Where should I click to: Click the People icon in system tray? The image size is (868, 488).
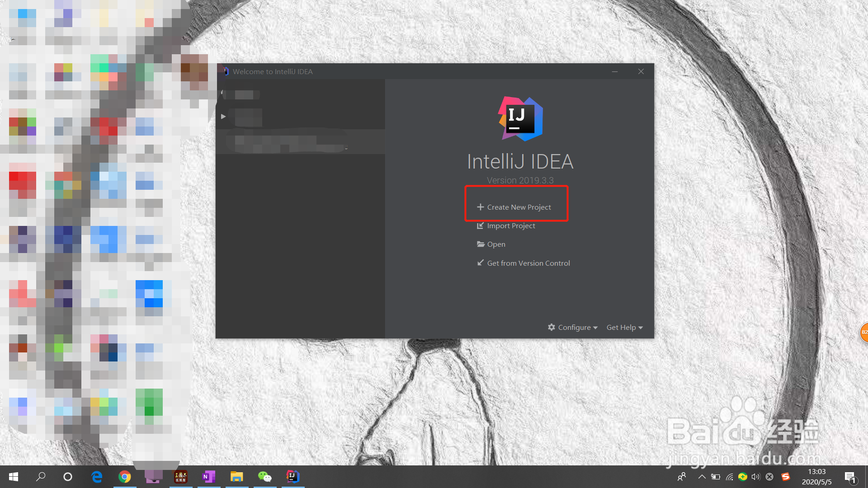682,477
